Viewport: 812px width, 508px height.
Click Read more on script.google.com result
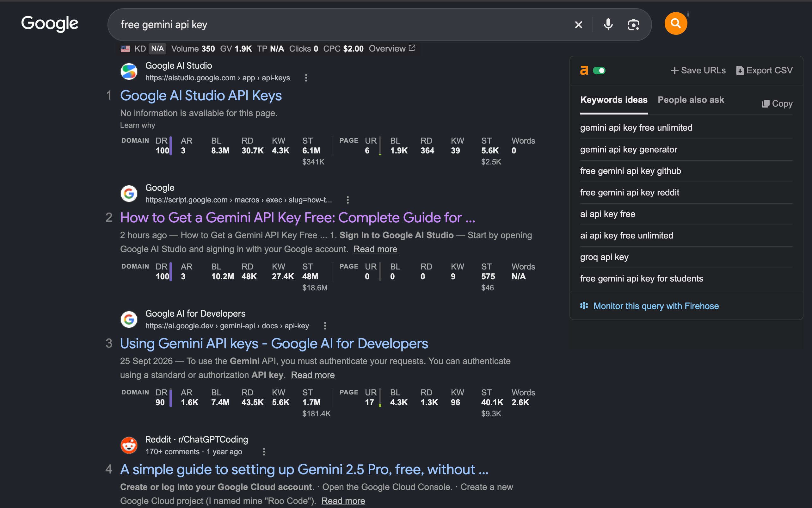(375, 249)
